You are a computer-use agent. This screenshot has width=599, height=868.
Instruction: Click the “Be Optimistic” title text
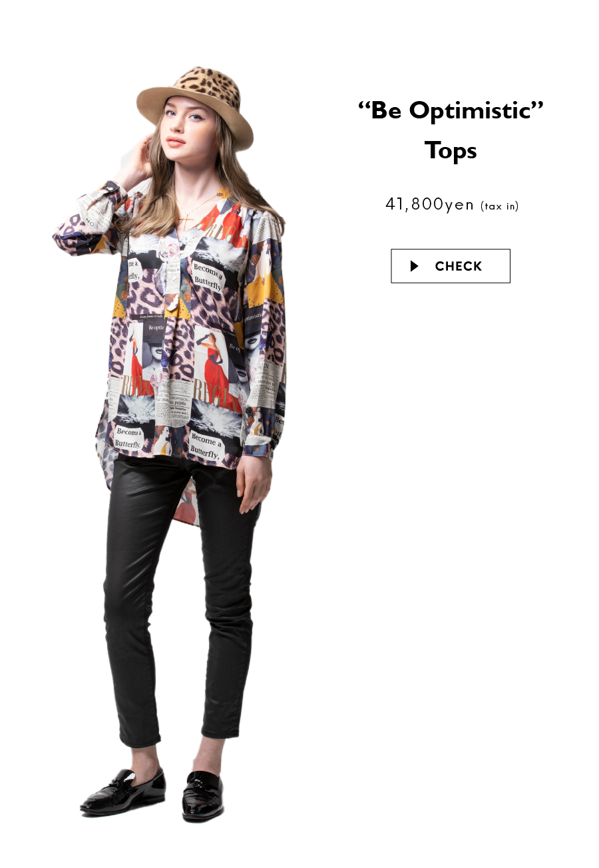[x=451, y=110]
